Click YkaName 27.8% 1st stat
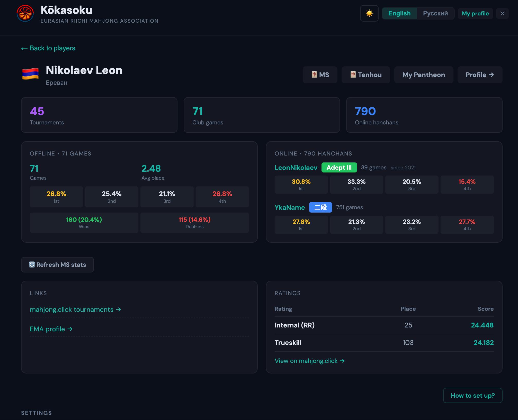This screenshot has height=420, width=518. pyautogui.click(x=301, y=225)
